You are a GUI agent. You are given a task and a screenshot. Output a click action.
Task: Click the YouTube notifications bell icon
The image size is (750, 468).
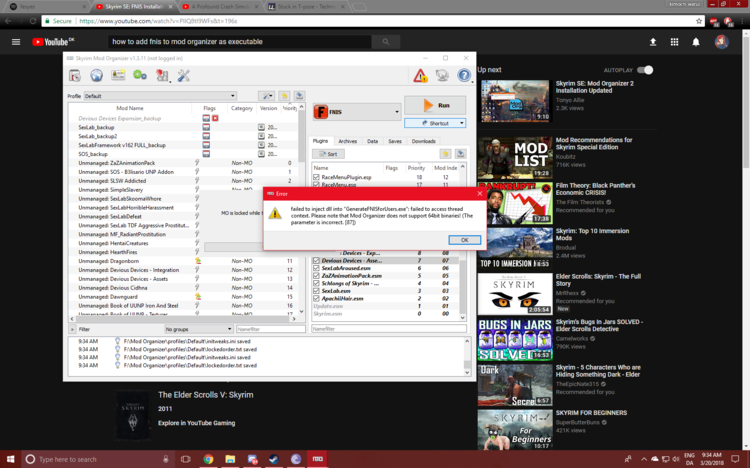[x=696, y=42]
